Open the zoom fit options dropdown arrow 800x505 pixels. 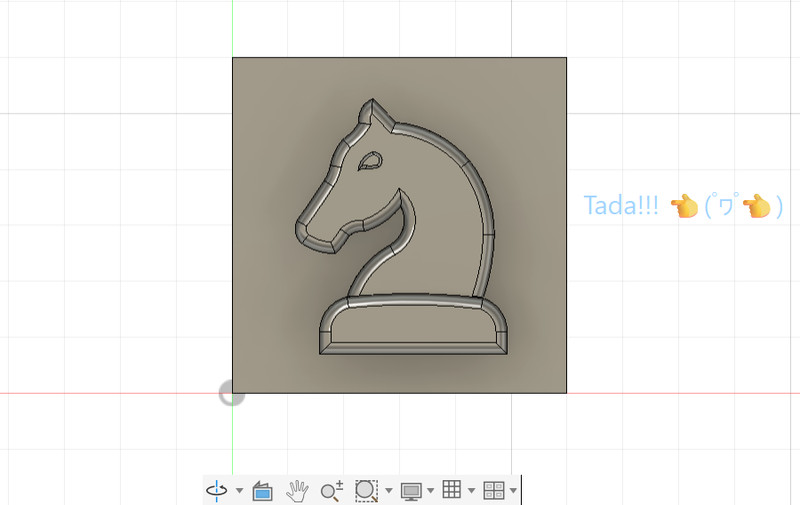389,491
